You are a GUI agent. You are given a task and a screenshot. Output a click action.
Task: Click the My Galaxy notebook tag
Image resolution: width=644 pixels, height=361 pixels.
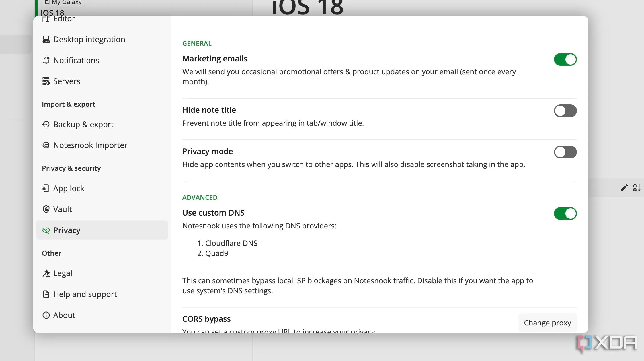coord(63,3)
